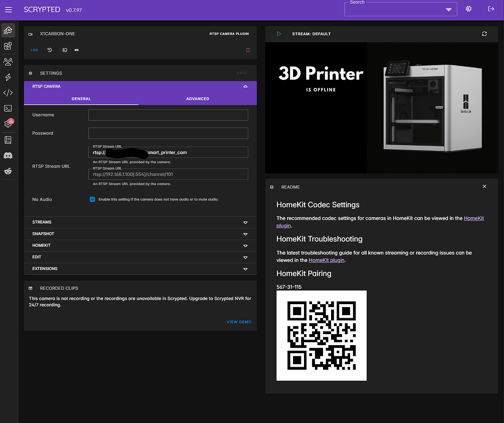Open the Discord community icon
The height and width of the screenshot is (423, 504).
pyautogui.click(x=8, y=155)
